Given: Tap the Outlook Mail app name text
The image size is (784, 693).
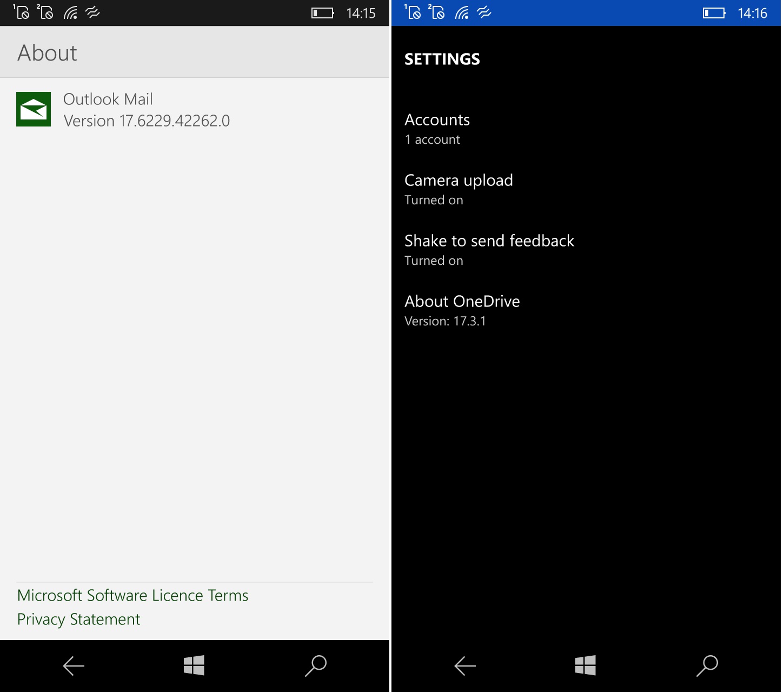Looking at the screenshot, I should point(108,99).
